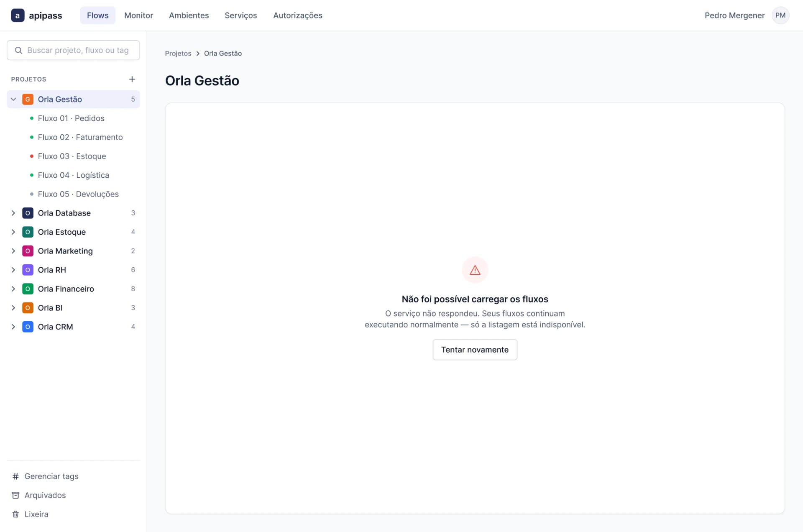Click the Orla Marketing project icon
803x532 pixels.
click(x=28, y=251)
